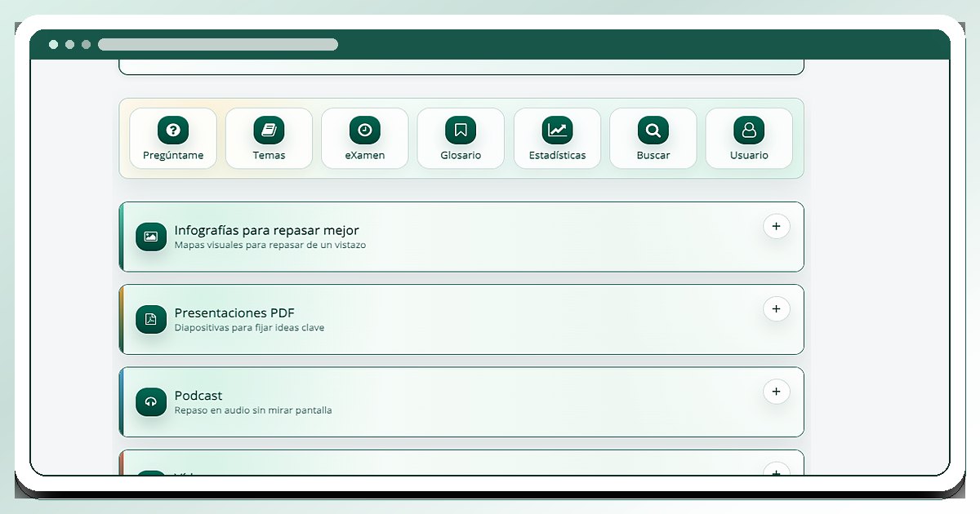Select the eXamen label
This screenshot has width=980, height=514.
[365, 156]
